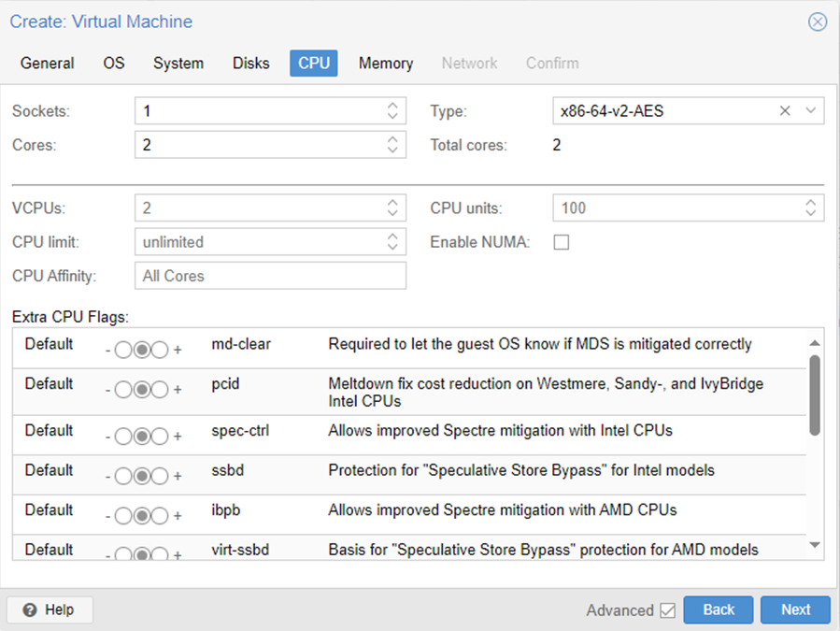Screen dimensions: 840x631
Task: Check the Enable NUMA checkbox
Action: 562,241
